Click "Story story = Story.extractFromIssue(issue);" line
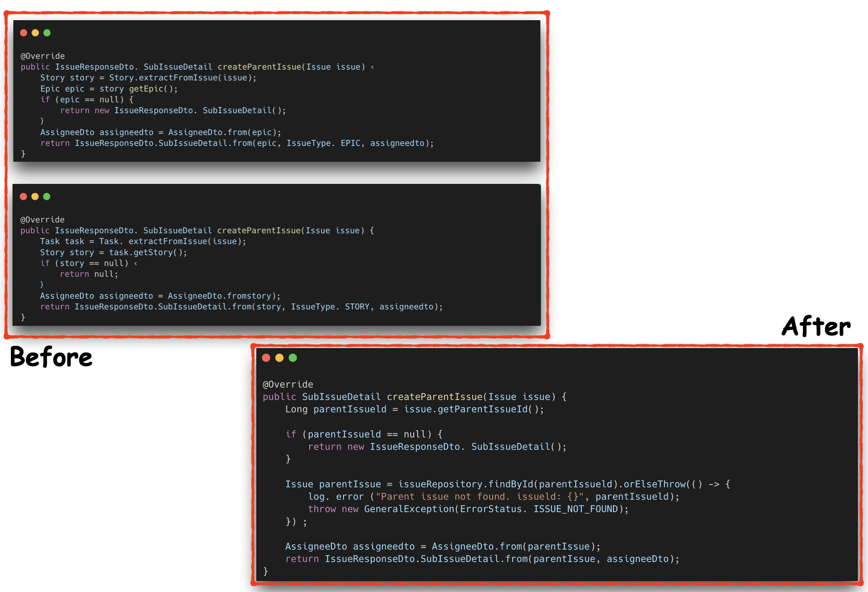Viewport: 868px width, 592px height. pyautogui.click(x=148, y=78)
